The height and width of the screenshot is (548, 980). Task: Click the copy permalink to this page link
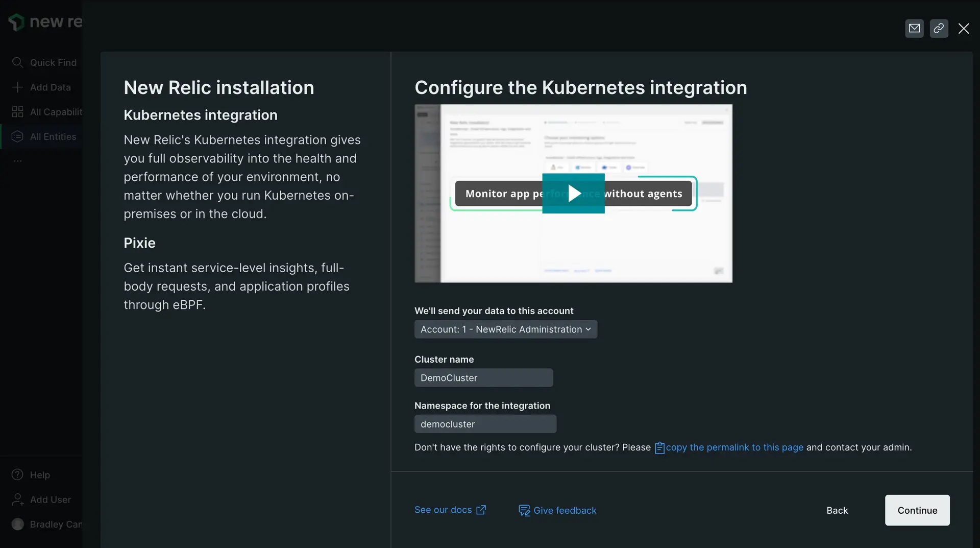tap(734, 447)
